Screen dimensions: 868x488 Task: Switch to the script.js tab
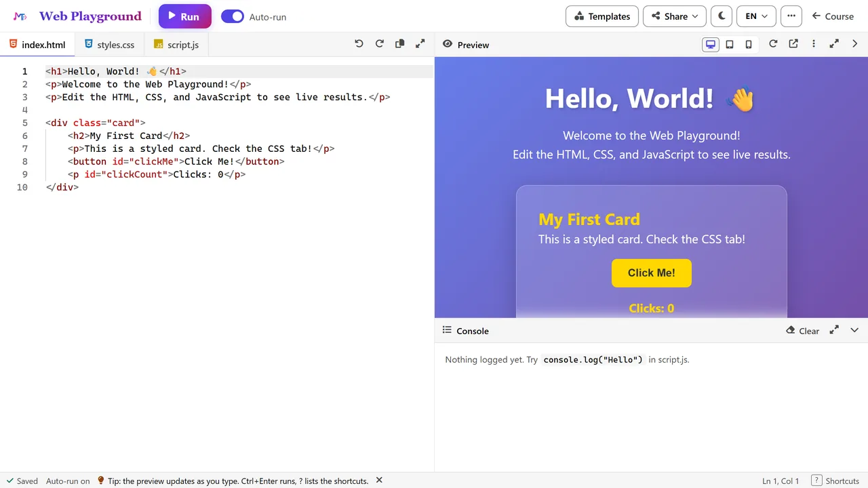(x=176, y=45)
